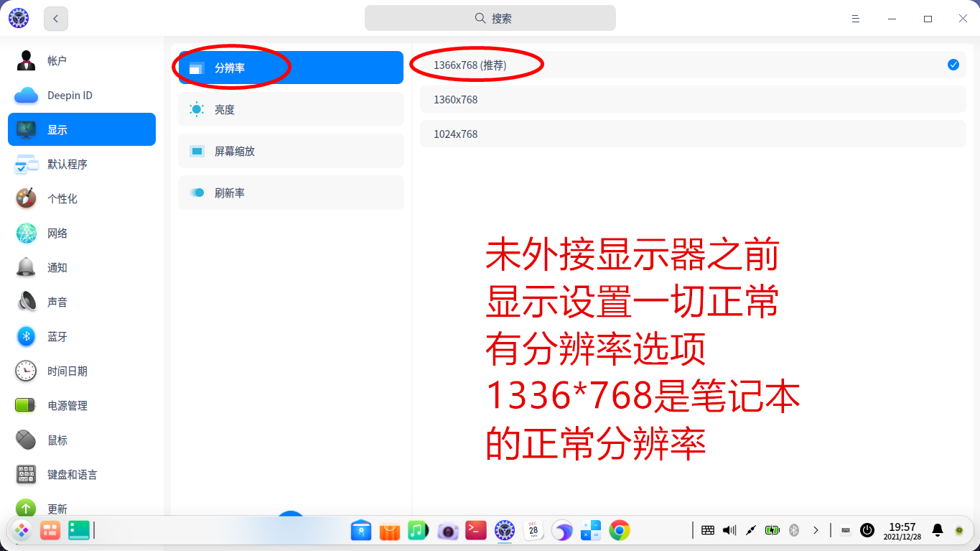Select the 1360x768 resolution option
980x551 pixels.
tap(693, 100)
